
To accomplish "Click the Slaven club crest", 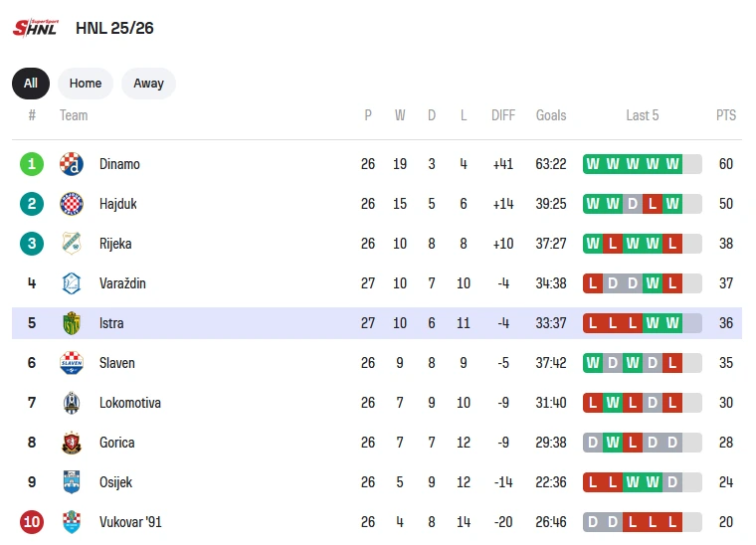I will pyautogui.click(x=72, y=363).
